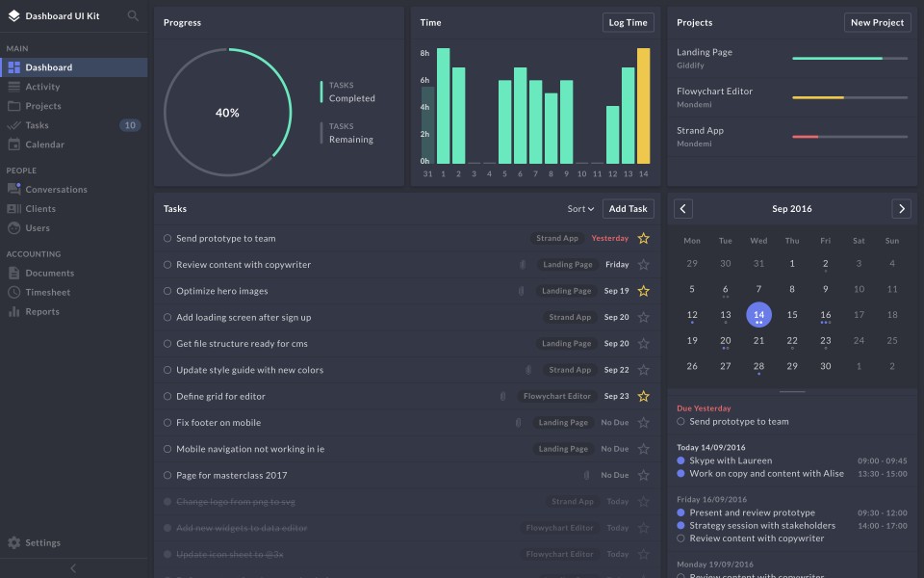Uncheck completed 'Change logo from png to svg'
The width and height of the screenshot is (924, 578).
pyautogui.click(x=167, y=502)
